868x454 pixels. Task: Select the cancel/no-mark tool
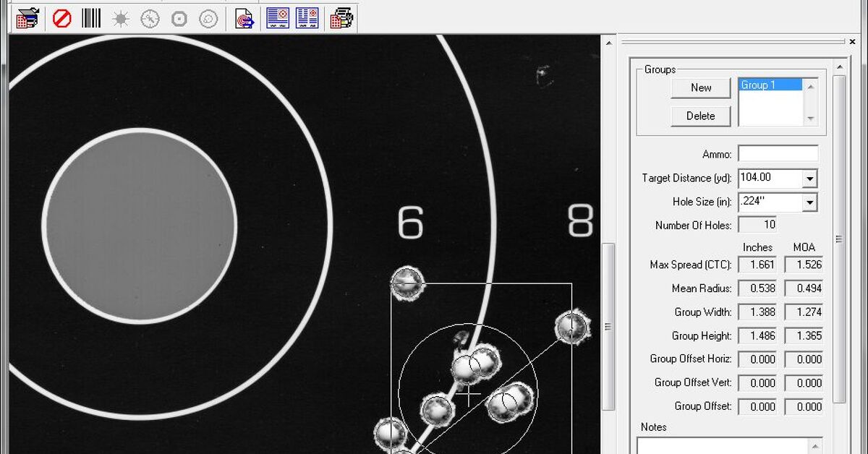[x=62, y=18]
